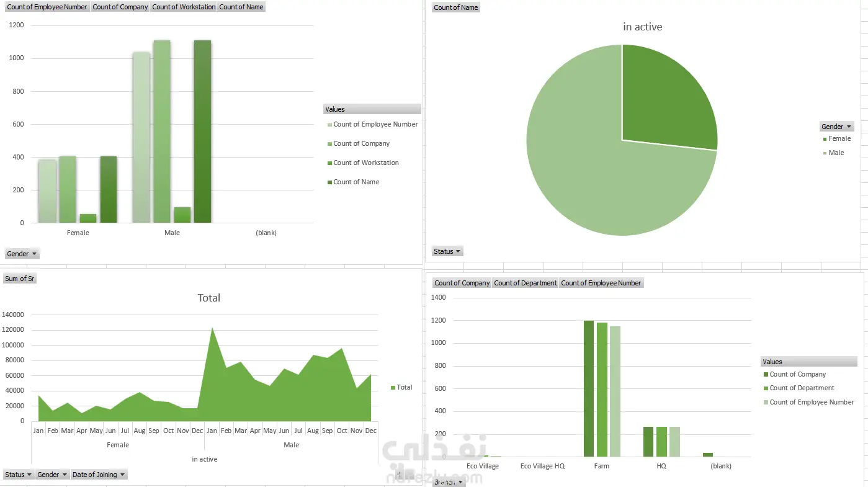Click the Sum of Sr field button
Image resolution: width=868 pixels, height=487 pixels.
20,279
